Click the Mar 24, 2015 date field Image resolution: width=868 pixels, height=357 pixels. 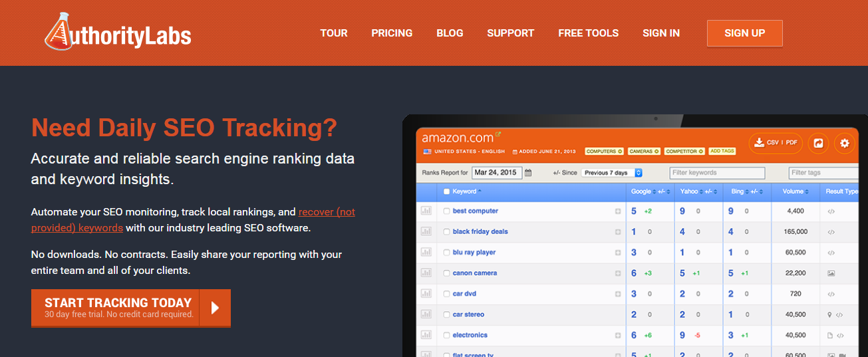(x=496, y=173)
